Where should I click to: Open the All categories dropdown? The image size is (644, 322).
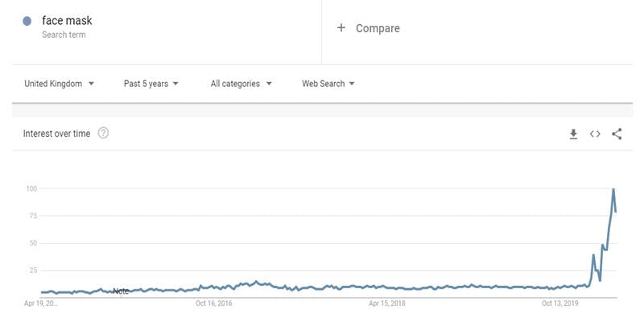pos(241,84)
